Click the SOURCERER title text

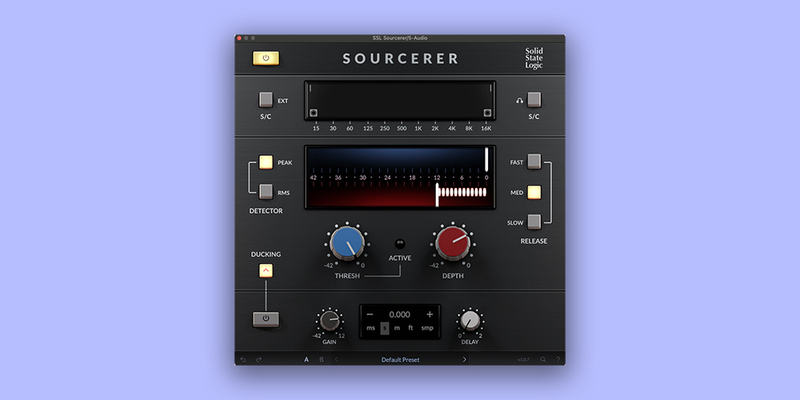[x=401, y=59]
